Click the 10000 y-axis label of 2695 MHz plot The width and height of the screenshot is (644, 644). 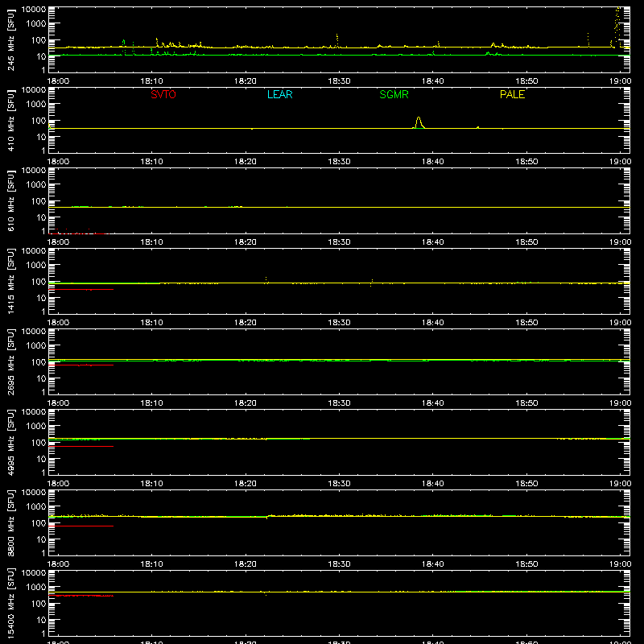34,332
